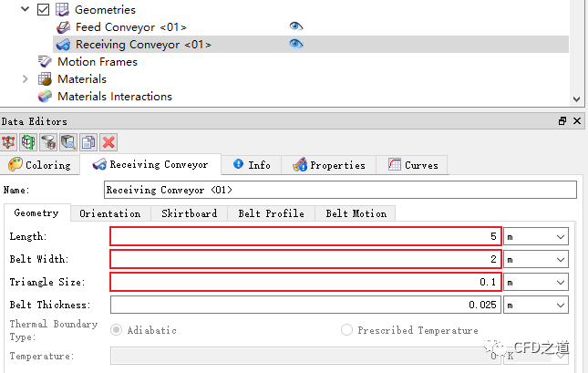Open the Coloring tab

(x=40, y=165)
